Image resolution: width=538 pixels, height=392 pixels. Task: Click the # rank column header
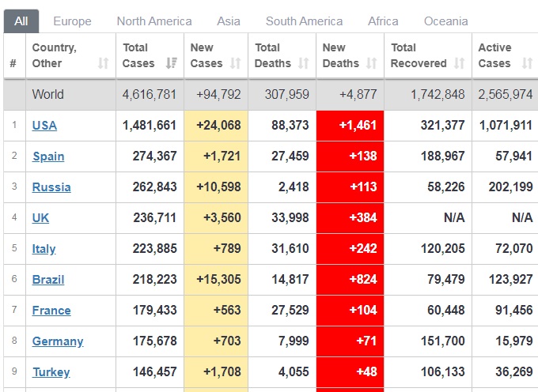[x=13, y=63]
